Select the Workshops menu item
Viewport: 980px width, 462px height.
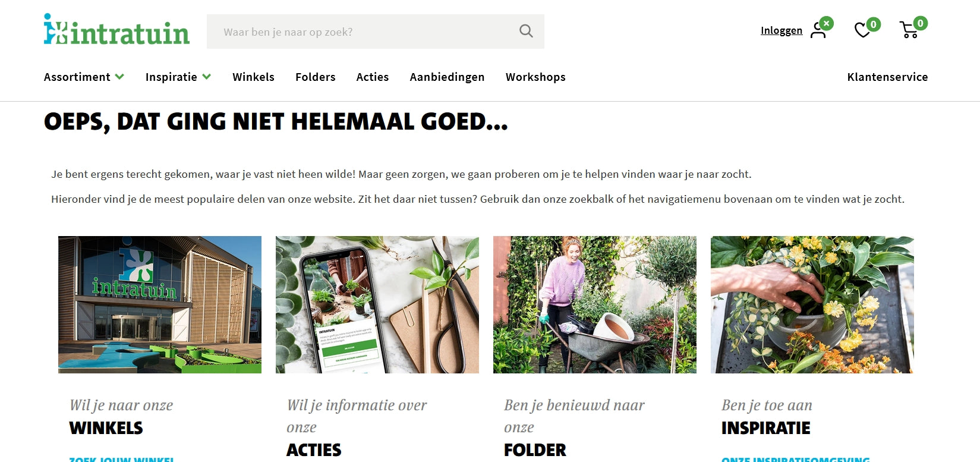coord(535,77)
